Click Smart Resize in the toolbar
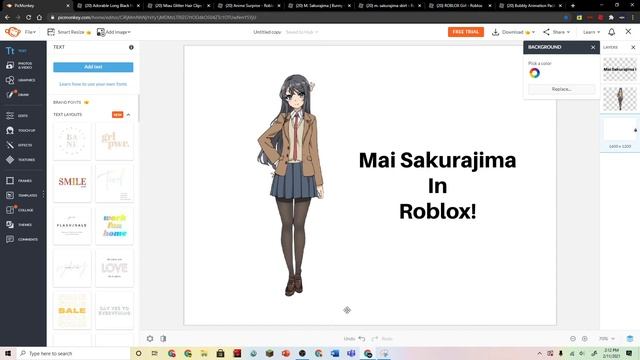Screen dimensions: 640x360 pyautogui.click(x=69, y=32)
